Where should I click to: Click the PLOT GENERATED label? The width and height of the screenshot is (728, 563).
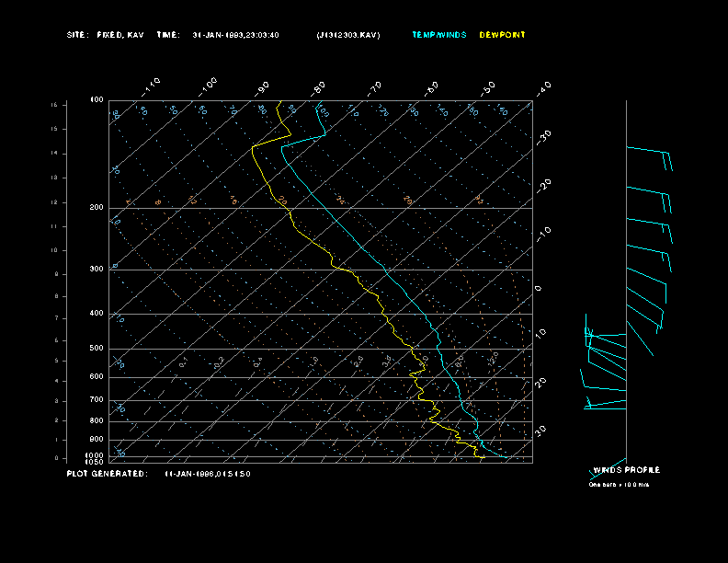[107, 473]
